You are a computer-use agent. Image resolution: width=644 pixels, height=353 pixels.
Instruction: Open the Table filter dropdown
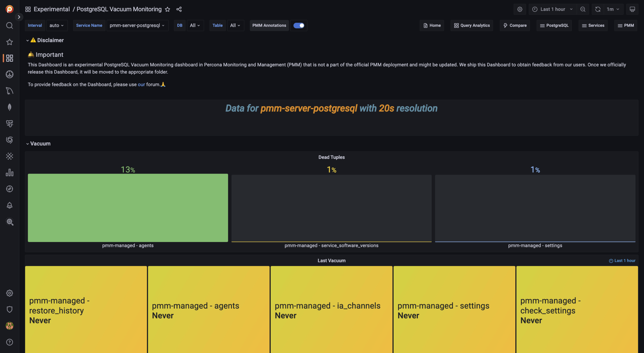tap(235, 25)
